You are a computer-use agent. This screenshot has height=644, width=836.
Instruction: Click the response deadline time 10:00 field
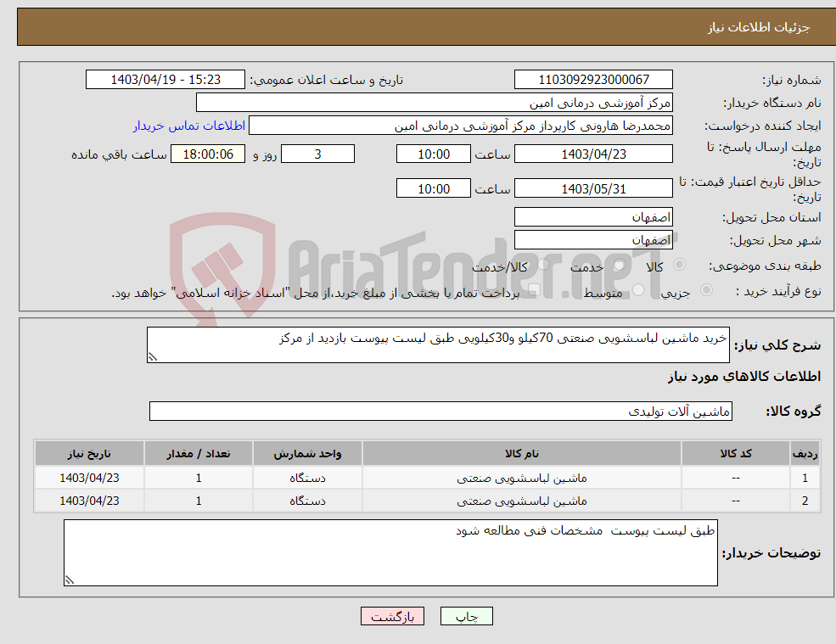(x=434, y=154)
